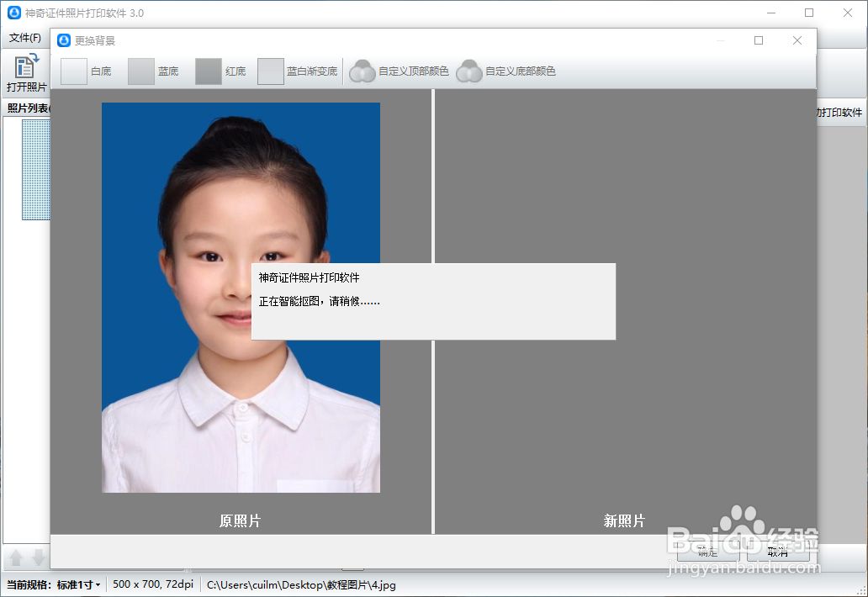Choose the 蓝底 blue background option
Screen dimensions: 868x597
(x=153, y=71)
